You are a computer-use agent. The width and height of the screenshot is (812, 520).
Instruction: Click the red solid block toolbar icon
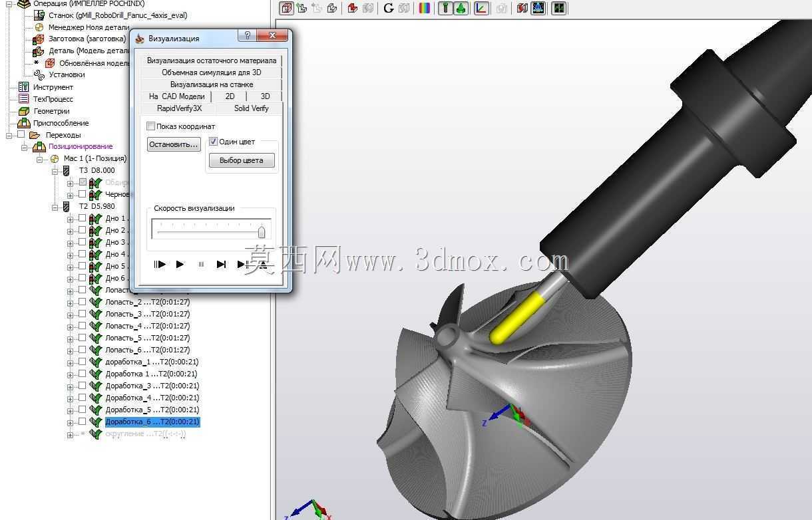pos(352,8)
